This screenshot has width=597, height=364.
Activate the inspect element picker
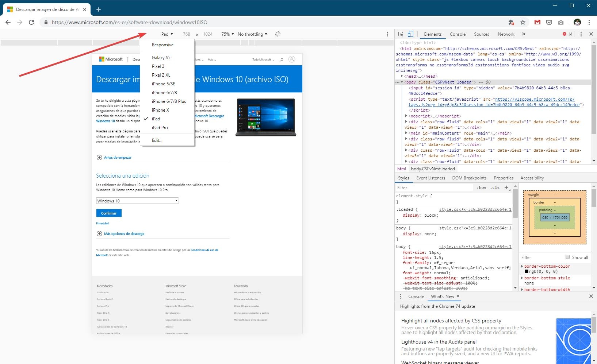pos(401,34)
